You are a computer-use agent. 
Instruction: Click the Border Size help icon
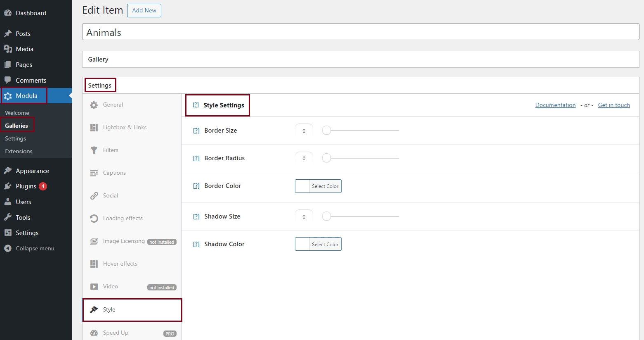pyautogui.click(x=196, y=131)
